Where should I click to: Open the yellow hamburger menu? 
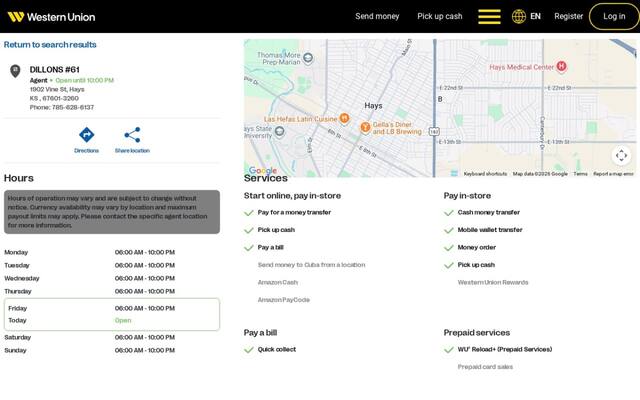[x=489, y=17]
